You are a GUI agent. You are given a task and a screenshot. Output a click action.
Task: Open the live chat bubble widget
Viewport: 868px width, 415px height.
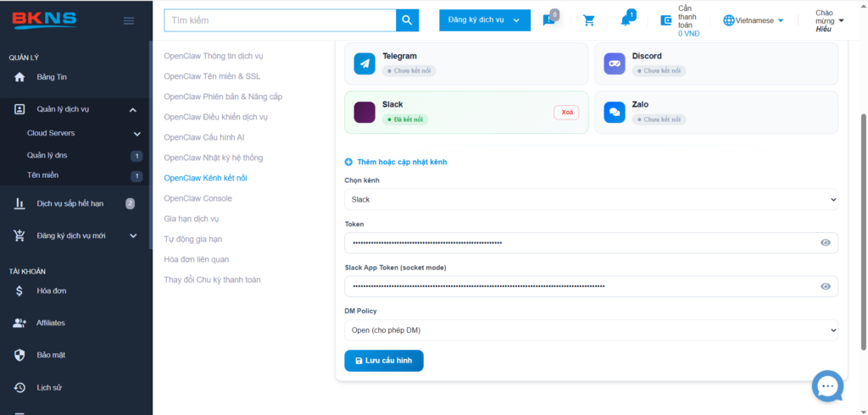(x=827, y=386)
